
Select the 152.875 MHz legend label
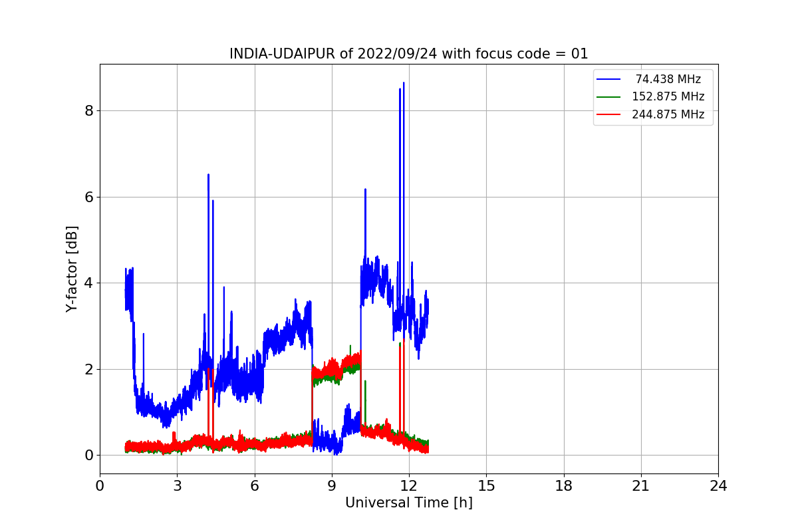click(x=668, y=96)
